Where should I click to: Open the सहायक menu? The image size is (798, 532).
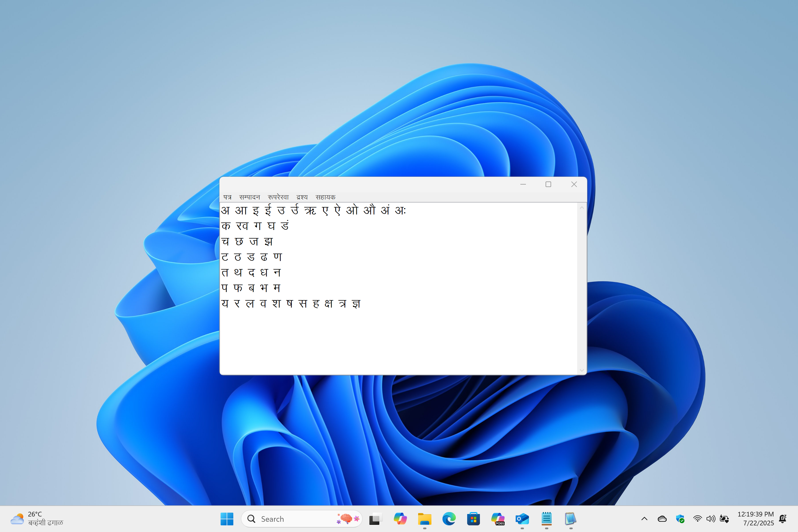[x=325, y=197]
